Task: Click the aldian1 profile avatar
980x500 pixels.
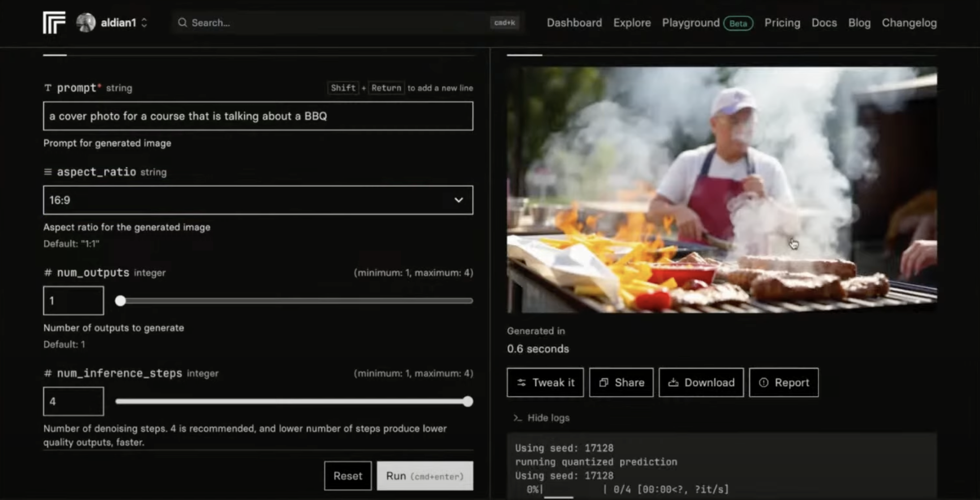Action: click(x=86, y=22)
